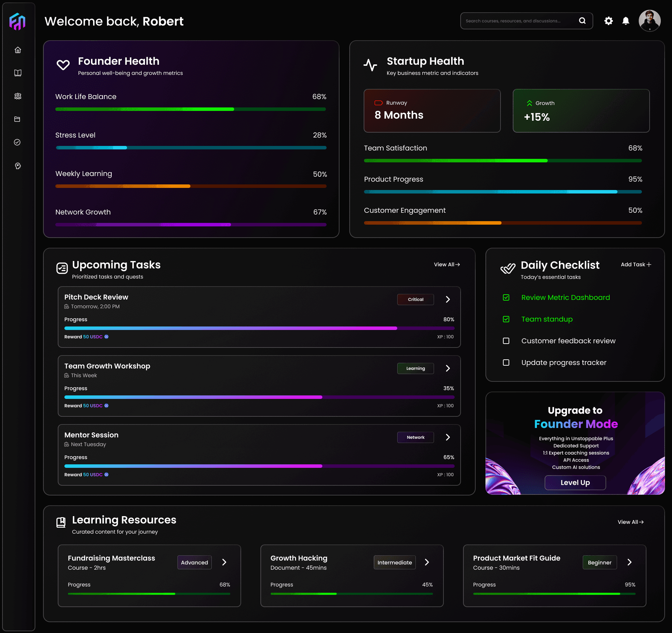This screenshot has width=672, height=633.
Task: Expand the Pitch Deck Review task details
Action: click(x=448, y=299)
